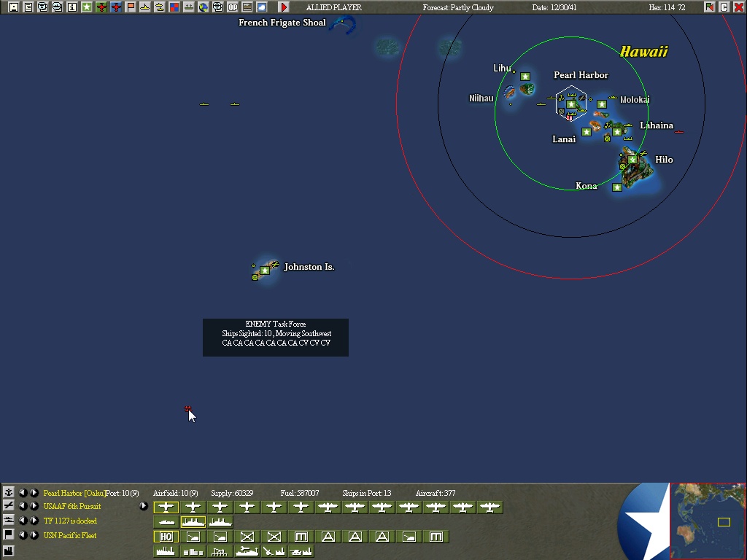Click the 'Aircraft: 377' text

pyautogui.click(x=436, y=493)
